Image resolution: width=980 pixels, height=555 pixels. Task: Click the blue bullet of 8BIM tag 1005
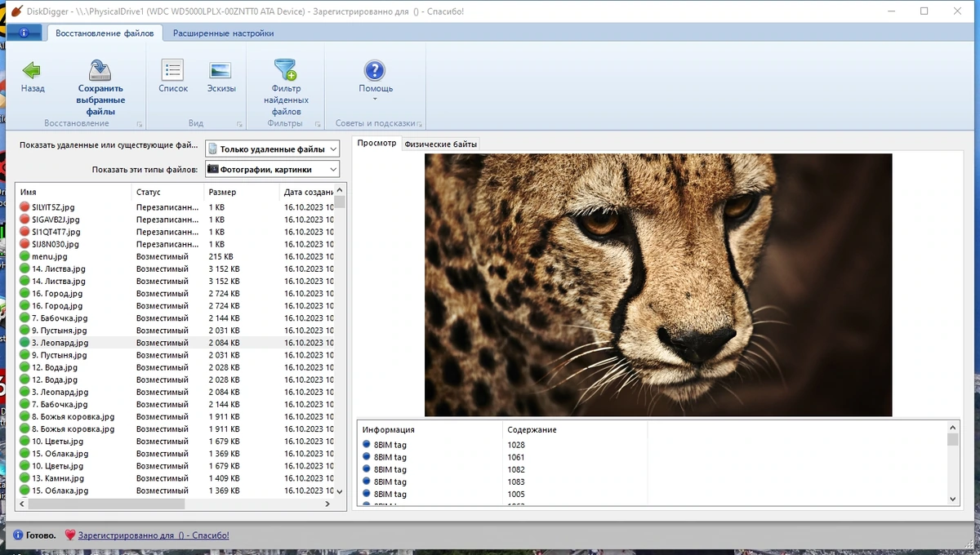367,494
